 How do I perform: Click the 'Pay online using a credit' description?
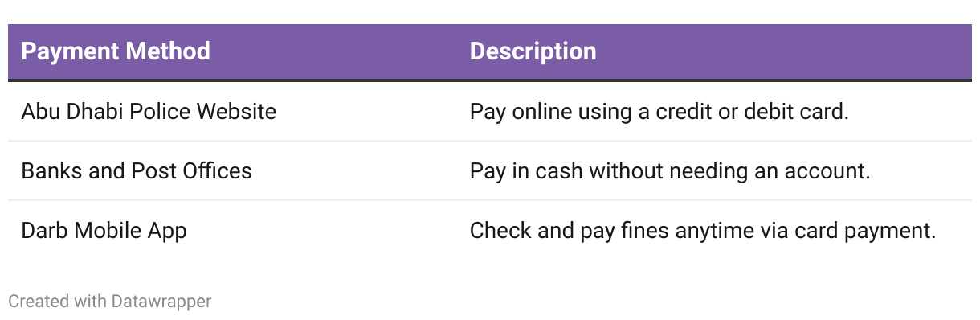point(659,111)
